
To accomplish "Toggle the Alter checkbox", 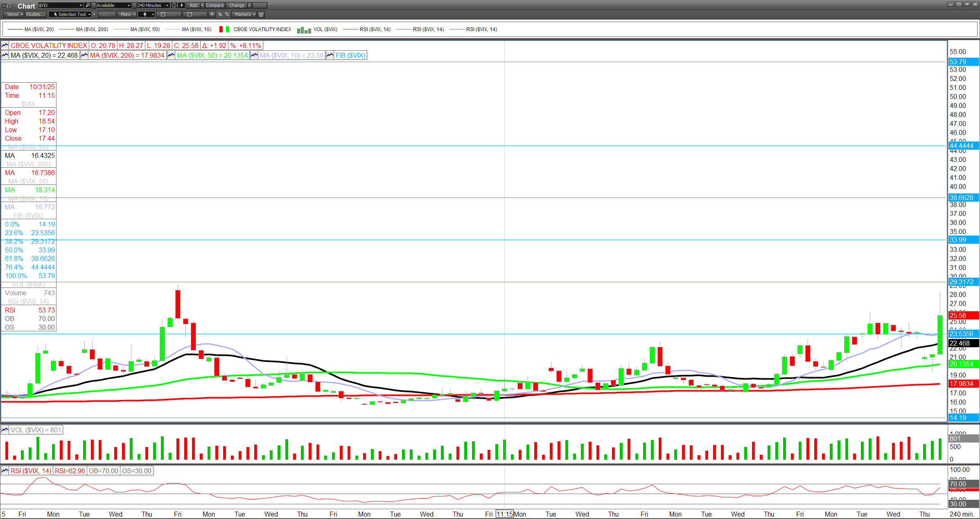I will pyautogui.click(x=190, y=14).
